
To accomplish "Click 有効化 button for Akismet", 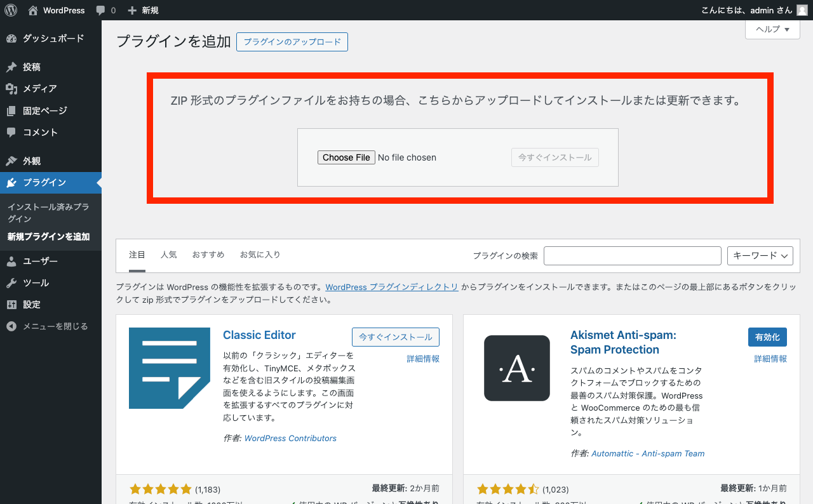I will pyautogui.click(x=767, y=337).
